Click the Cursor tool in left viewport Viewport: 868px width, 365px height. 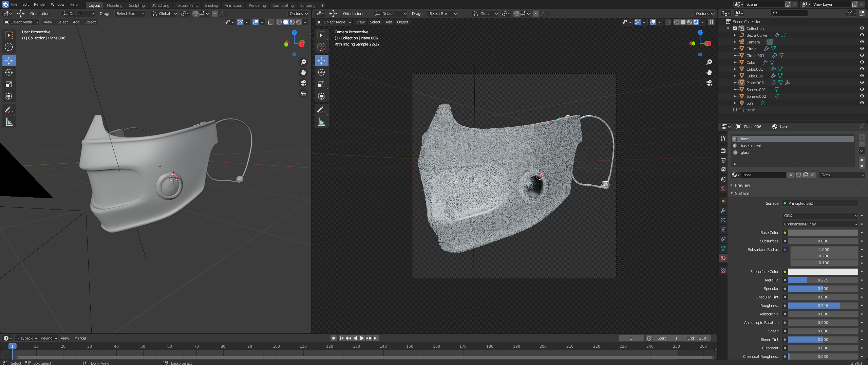9,47
